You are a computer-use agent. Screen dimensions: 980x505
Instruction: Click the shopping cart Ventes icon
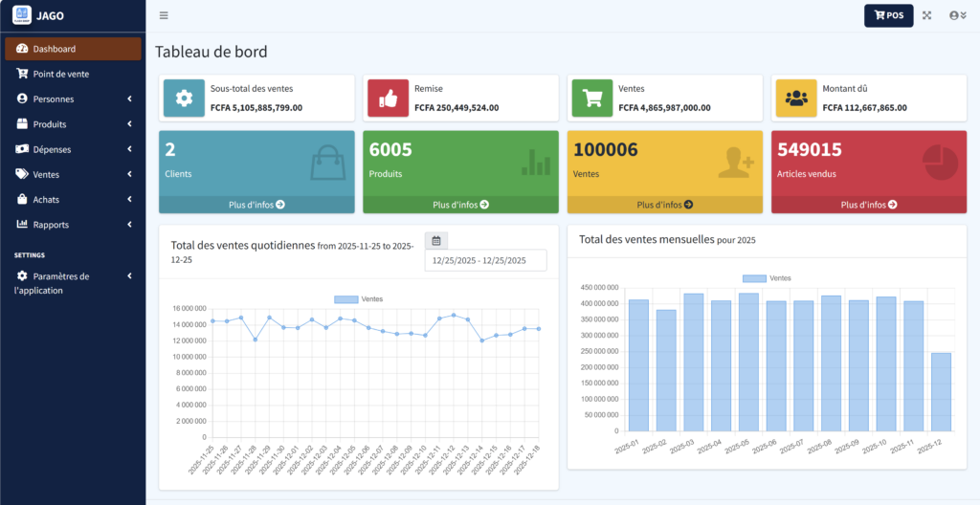(592, 98)
